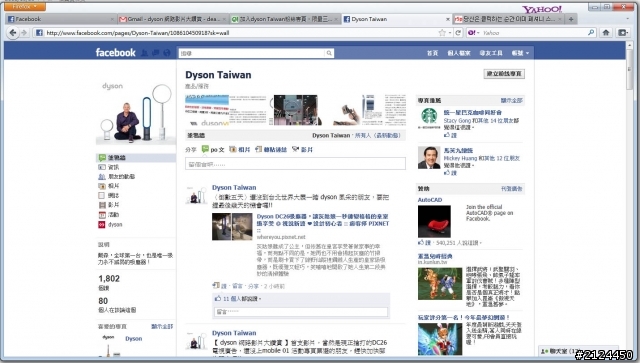Open the URL history dropdown arrow

point(450,33)
